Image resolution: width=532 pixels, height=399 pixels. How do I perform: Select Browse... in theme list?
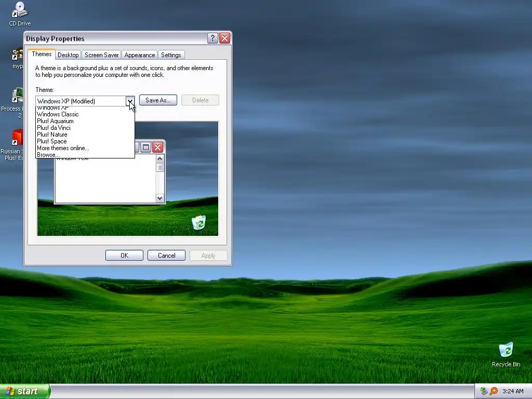tap(85, 155)
